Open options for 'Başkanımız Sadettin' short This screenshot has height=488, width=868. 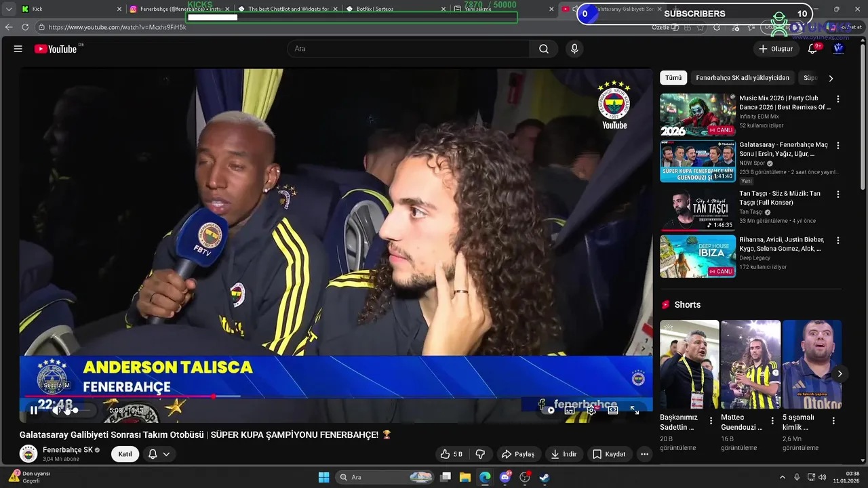(x=711, y=421)
